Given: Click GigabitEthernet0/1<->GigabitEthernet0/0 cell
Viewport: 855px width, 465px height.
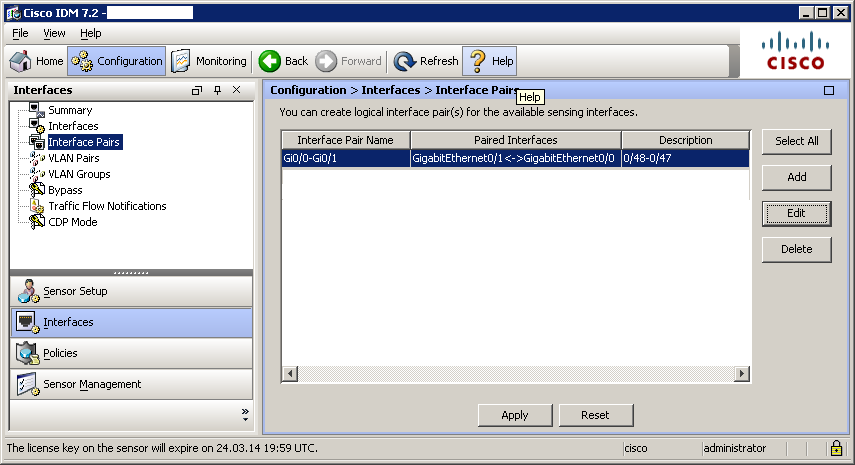Looking at the screenshot, I should pos(516,158).
